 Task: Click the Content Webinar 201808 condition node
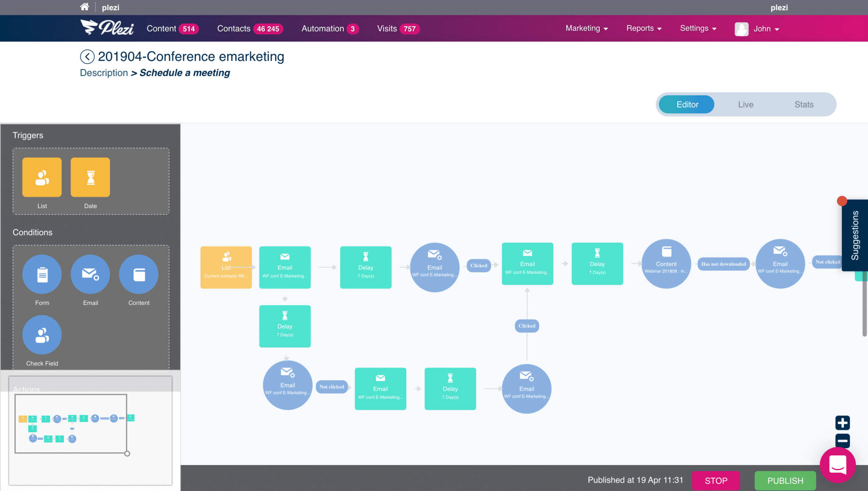666,264
